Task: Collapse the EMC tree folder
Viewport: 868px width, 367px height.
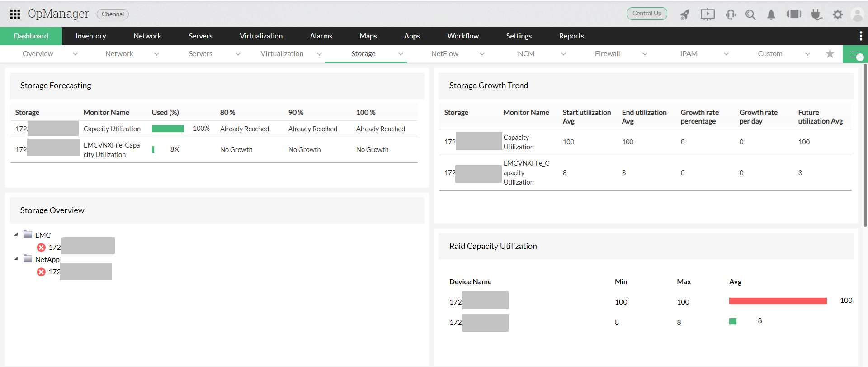Action: (16, 234)
